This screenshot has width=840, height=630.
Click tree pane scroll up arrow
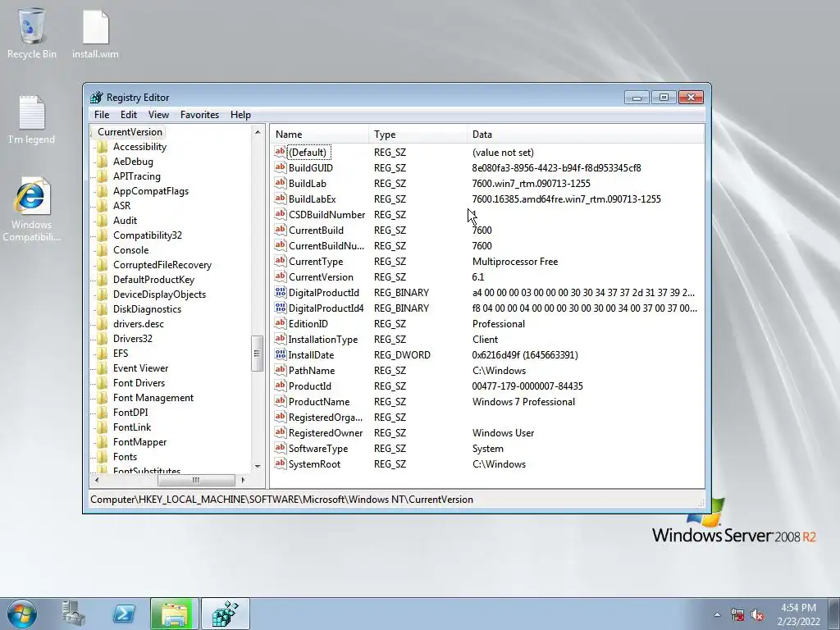[x=257, y=132]
